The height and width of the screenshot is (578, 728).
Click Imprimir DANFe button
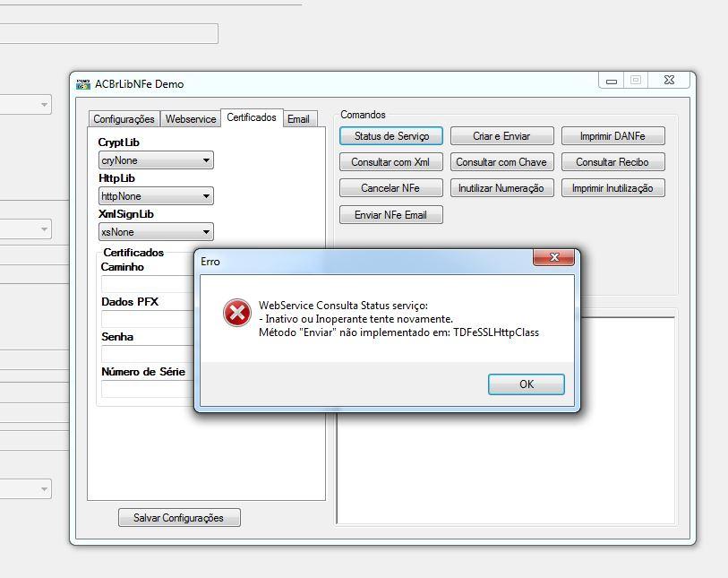click(612, 136)
